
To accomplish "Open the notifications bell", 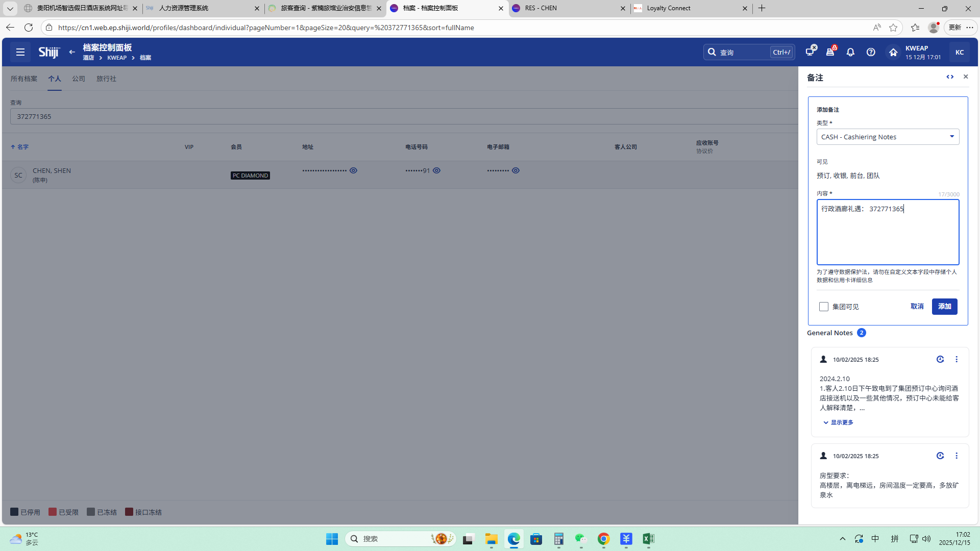I will click(850, 52).
